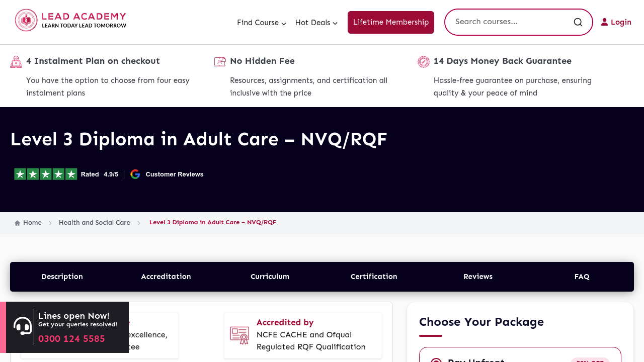Click the headset support icon
Screen dimensions: 644x362
point(22,326)
